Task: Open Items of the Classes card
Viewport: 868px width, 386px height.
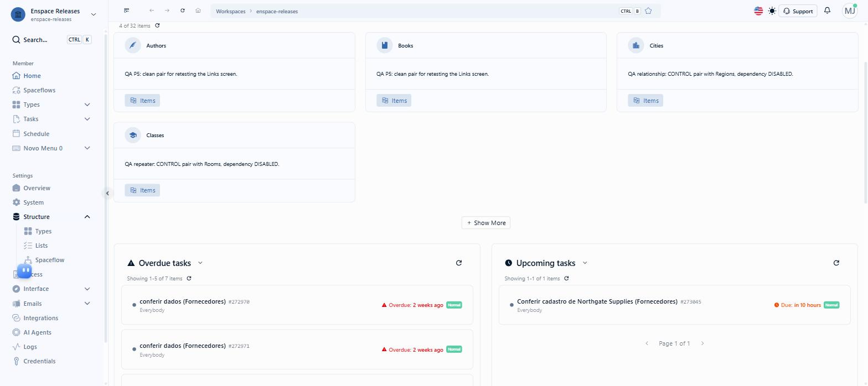Action: (x=142, y=190)
